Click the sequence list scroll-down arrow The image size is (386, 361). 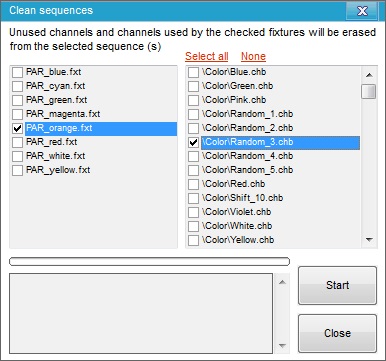coord(369,239)
